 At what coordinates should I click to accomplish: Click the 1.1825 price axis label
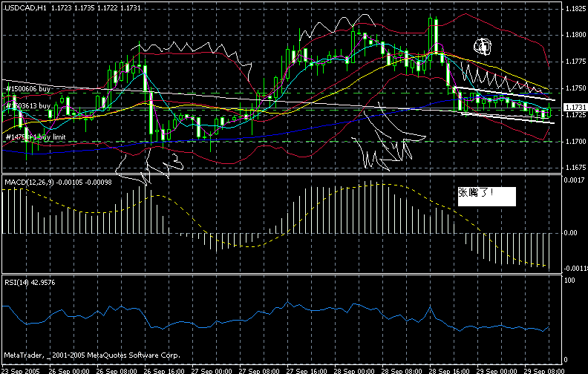(x=576, y=8)
